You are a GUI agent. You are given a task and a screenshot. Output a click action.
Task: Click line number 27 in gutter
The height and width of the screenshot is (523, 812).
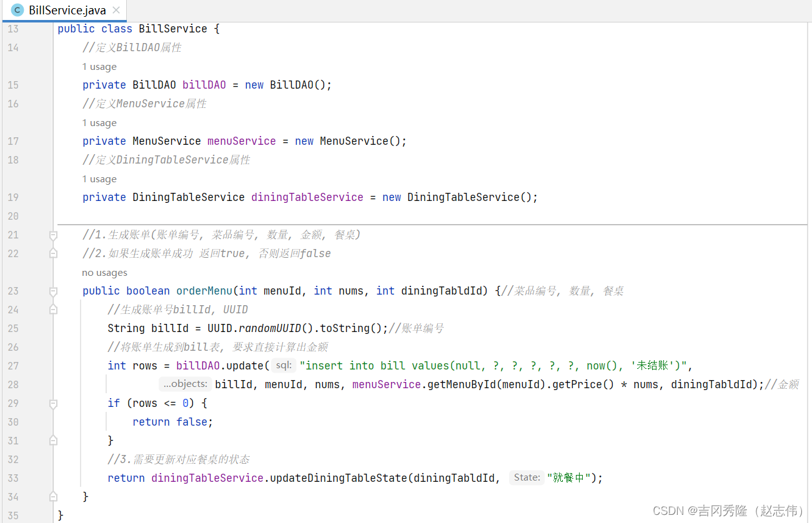(x=13, y=366)
